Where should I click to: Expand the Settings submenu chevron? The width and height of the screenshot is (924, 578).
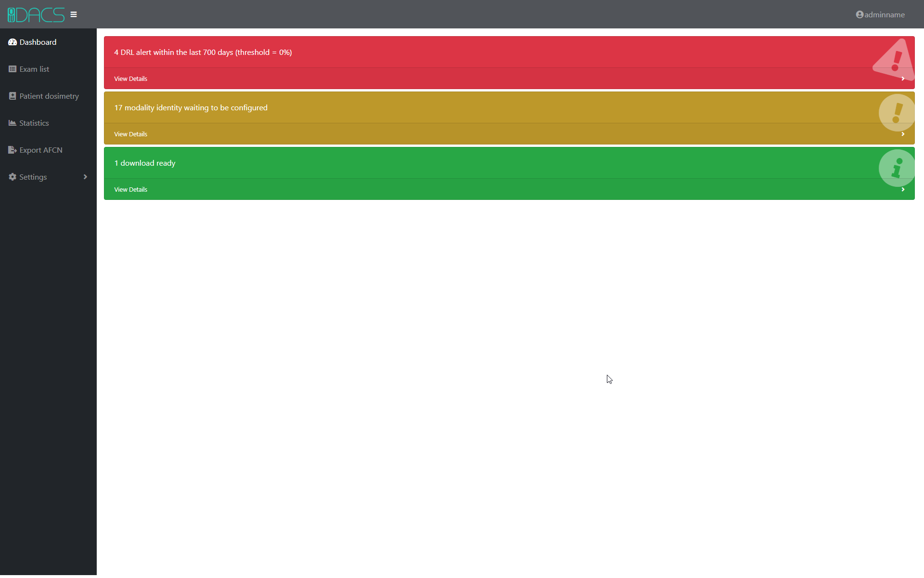[x=85, y=177]
